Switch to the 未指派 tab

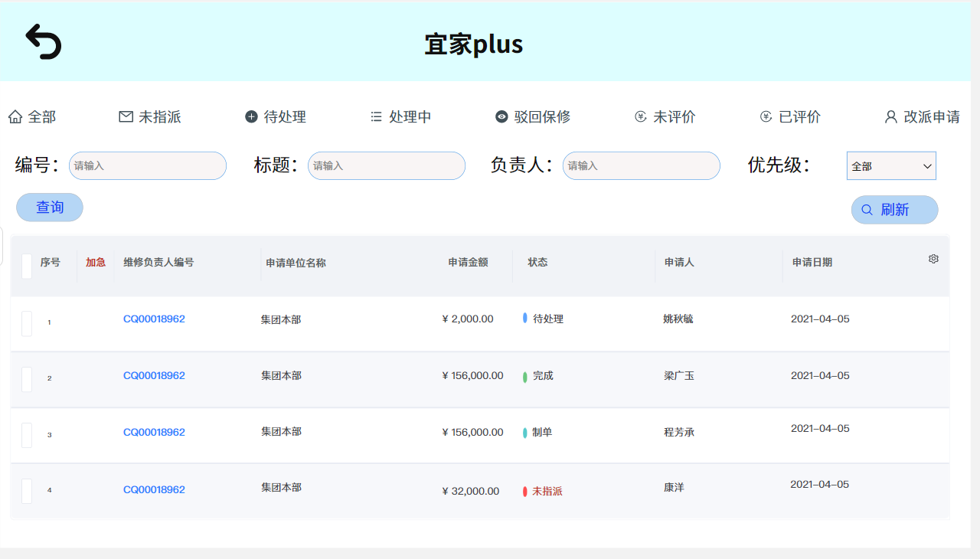coord(150,117)
